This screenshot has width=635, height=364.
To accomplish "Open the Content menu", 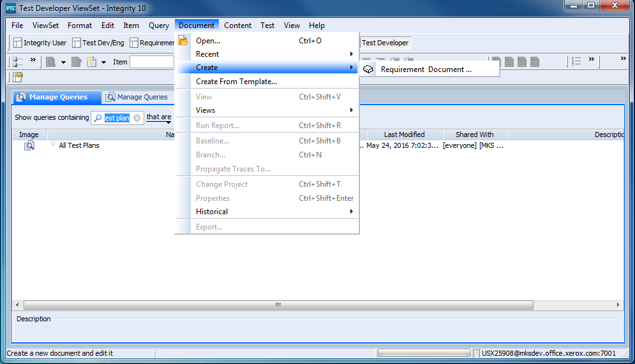I will click(x=237, y=25).
